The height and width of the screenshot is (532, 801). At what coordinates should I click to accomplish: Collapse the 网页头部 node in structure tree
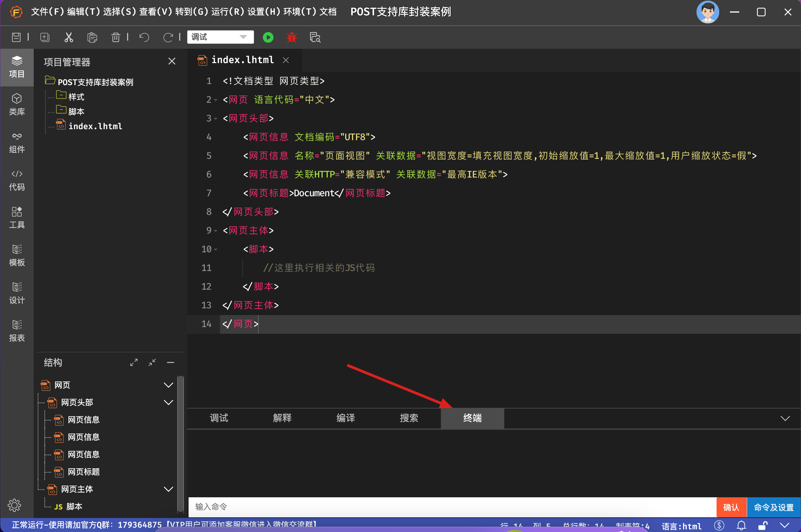169,403
